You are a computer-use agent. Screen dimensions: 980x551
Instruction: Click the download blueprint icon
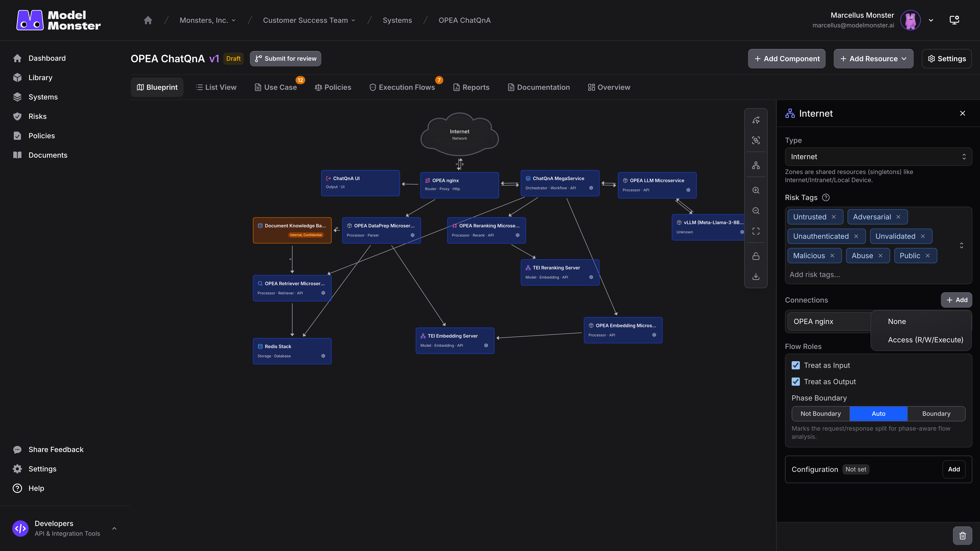756,277
